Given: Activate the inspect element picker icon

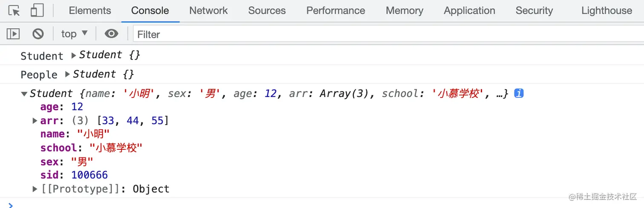Looking at the screenshot, I should tap(14, 11).
